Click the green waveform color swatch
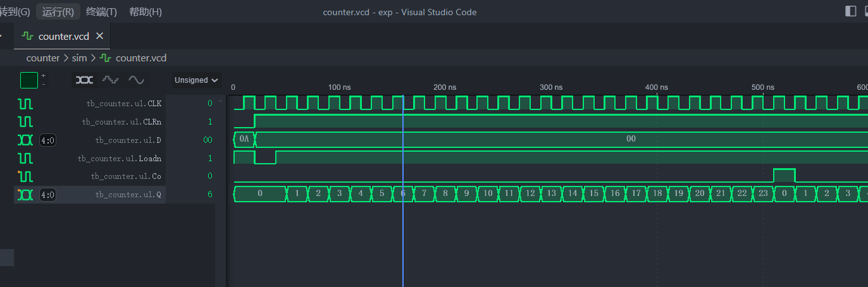 click(29, 80)
